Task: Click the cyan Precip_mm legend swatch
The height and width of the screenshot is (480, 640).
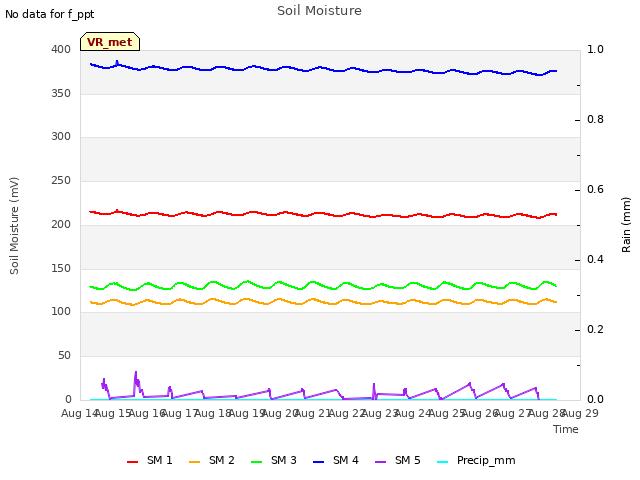Action: coord(443,462)
